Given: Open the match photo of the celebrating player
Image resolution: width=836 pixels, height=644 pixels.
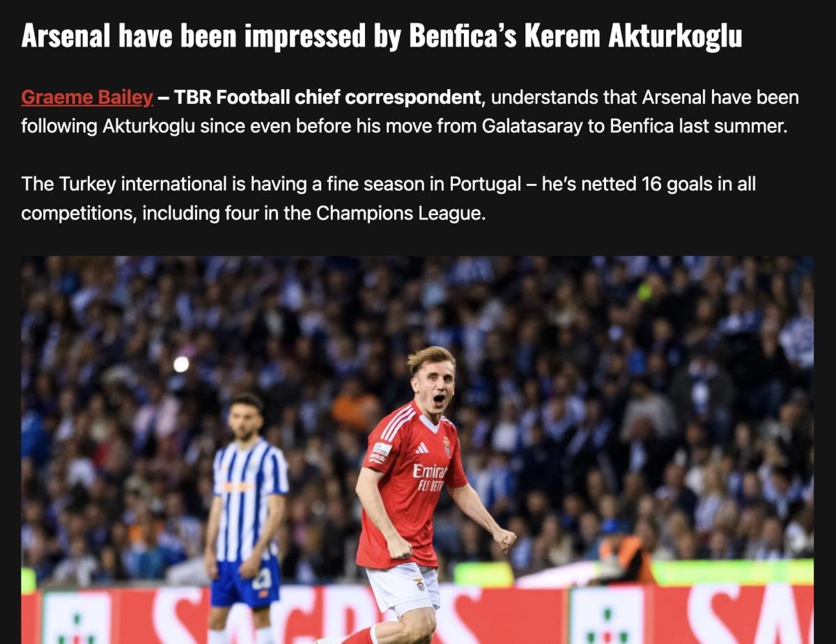Looking at the screenshot, I should click(x=417, y=450).
